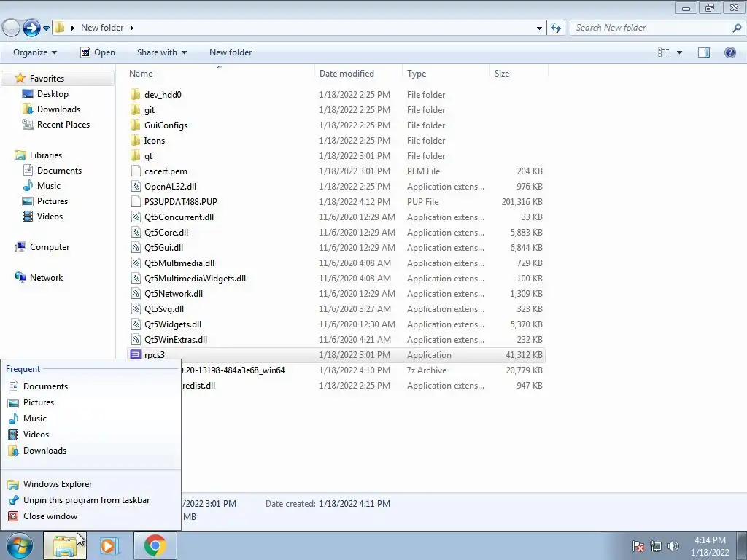Viewport: 747px width, 560px height.
Task: Open Documents library in navigation pane
Action: click(59, 170)
